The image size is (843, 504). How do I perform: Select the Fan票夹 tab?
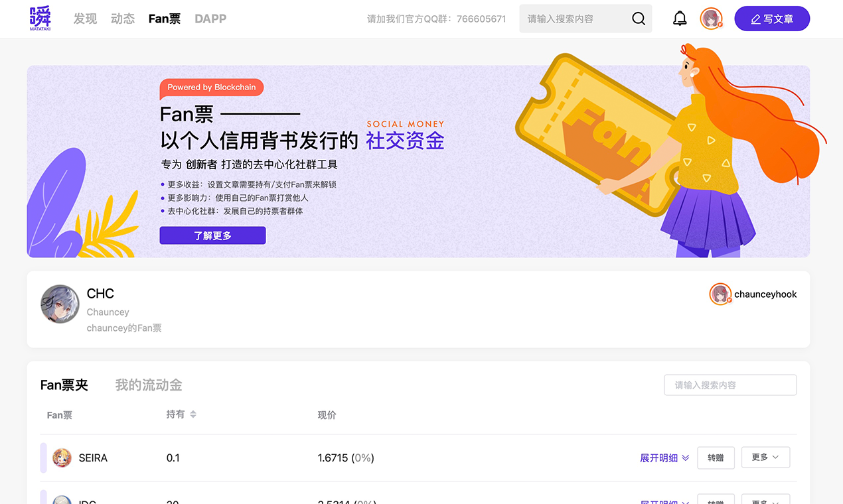click(x=64, y=385)
